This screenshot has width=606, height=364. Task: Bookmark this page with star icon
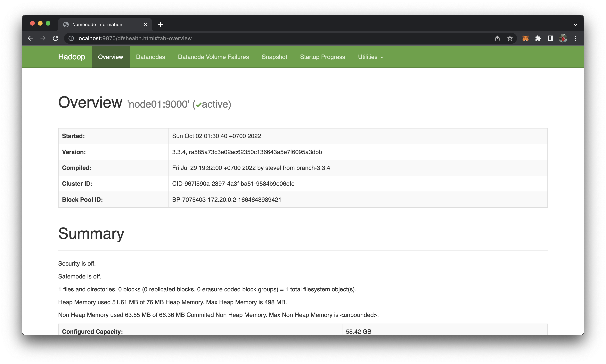pyautogui.click(x=510, y=38)
